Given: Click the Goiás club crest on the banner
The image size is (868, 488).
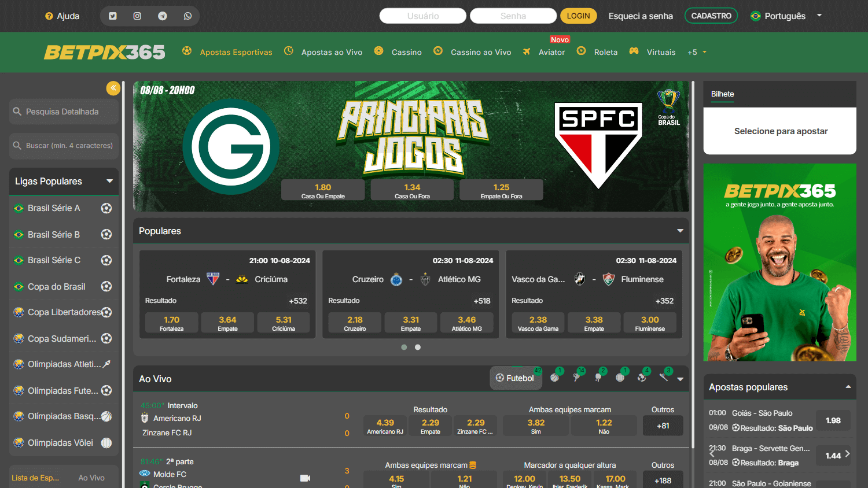Looking at the screenshot, I should 231,147.
